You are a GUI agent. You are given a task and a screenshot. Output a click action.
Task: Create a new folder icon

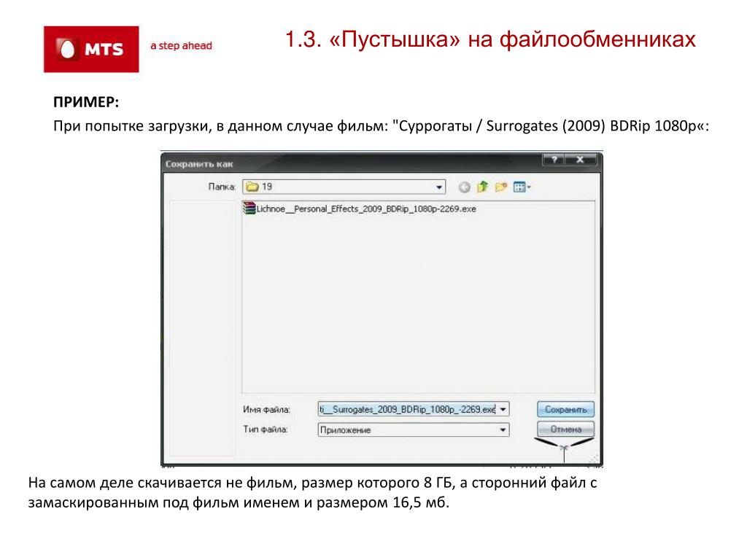click(500, 187)
